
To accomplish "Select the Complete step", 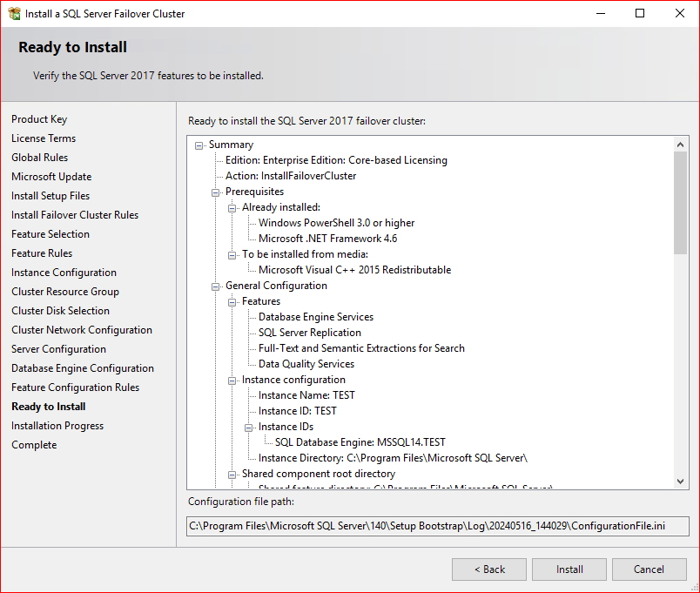I will [34, 445].
